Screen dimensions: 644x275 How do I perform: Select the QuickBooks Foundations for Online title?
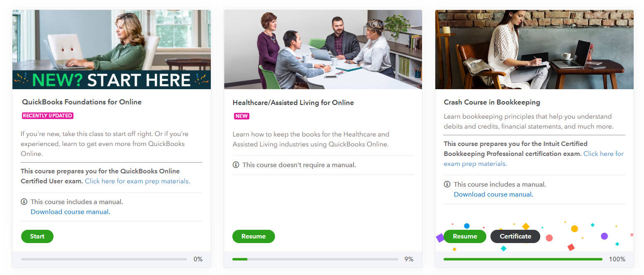pyautogui.click(x=82, y=102)
